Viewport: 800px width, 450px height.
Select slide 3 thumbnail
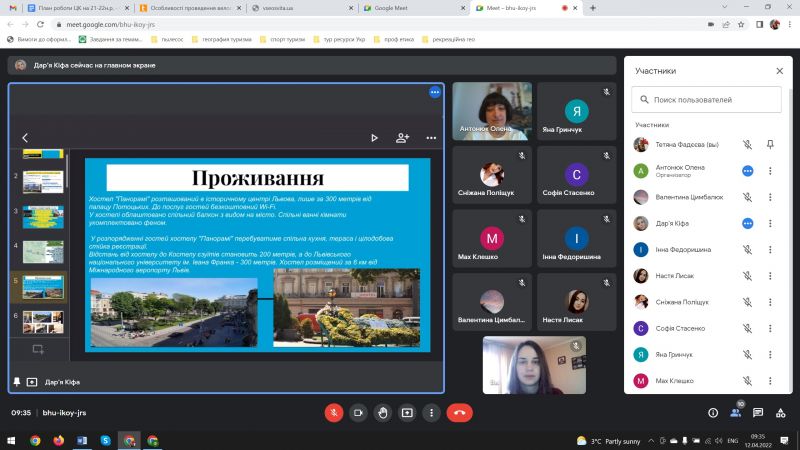[43, 217]
